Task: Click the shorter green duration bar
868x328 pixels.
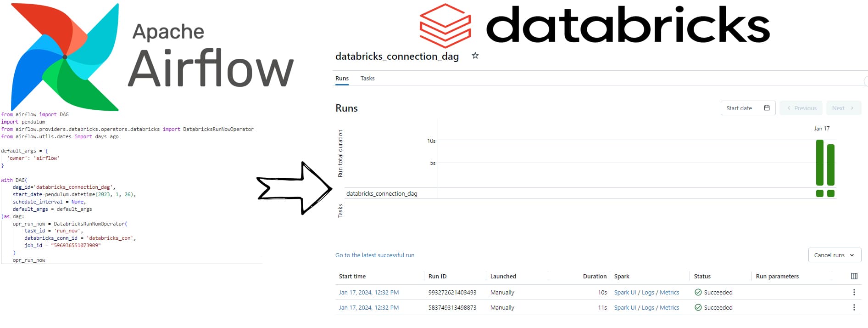Action: point(831,164)
